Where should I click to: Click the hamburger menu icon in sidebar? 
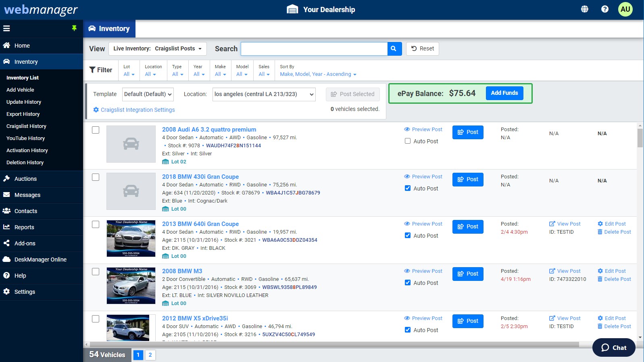click(6, 29)
